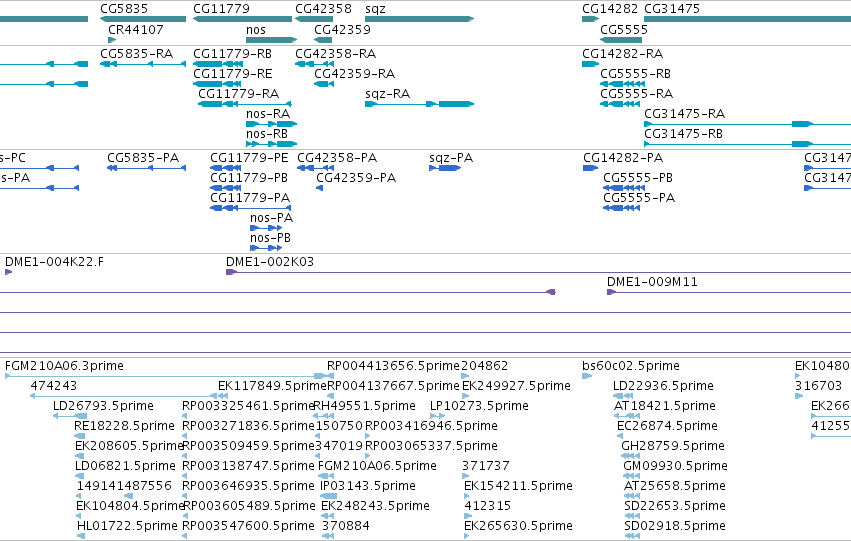Image resolution: width=851 pixels, height=541 pixels.
Task: Click the HL01722.5prime EST label
Action: click(127, 526)
